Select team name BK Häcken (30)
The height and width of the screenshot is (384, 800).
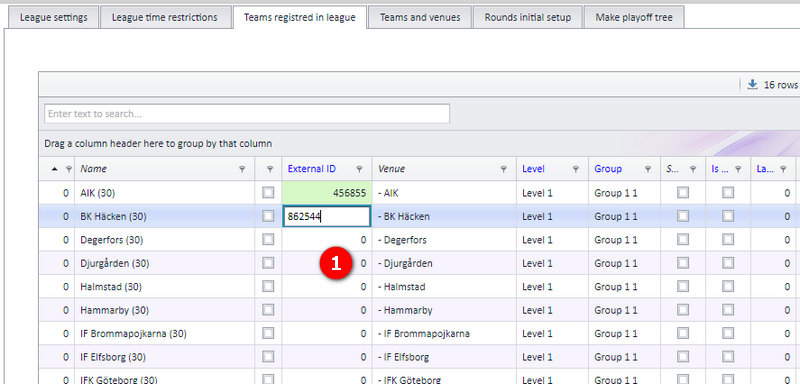113,217
